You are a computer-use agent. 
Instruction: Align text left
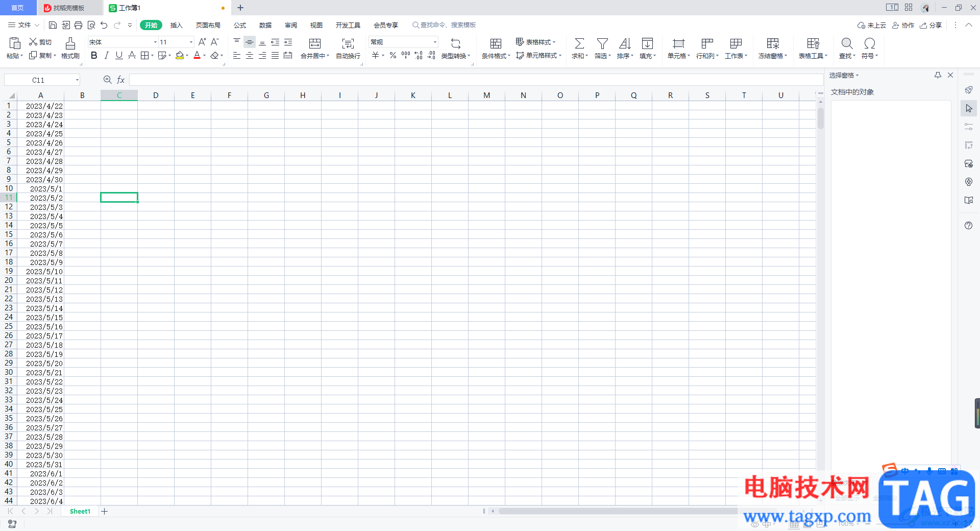237,55
